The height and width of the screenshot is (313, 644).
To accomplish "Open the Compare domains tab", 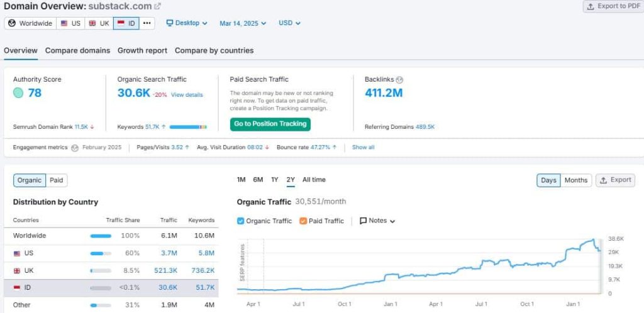I will coord(77,50).
